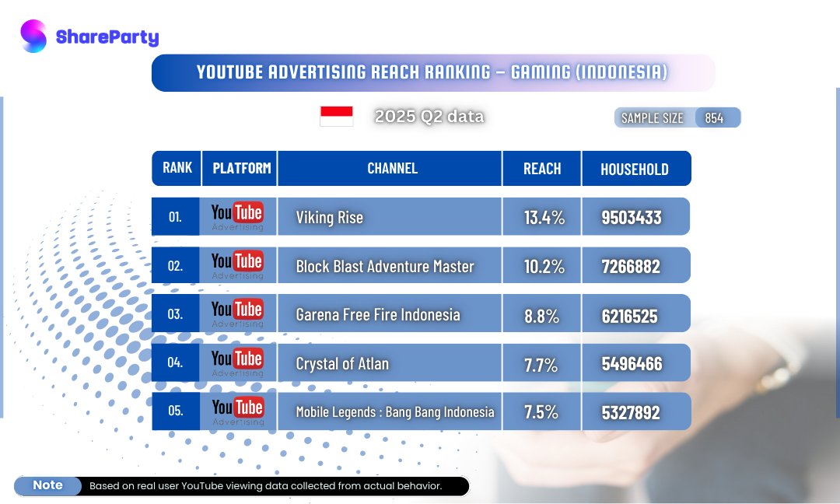Expand the HOUSEHOLD column header
This screenshot has width=840, height=504.
pyautogui.click(x=636, y=168)
